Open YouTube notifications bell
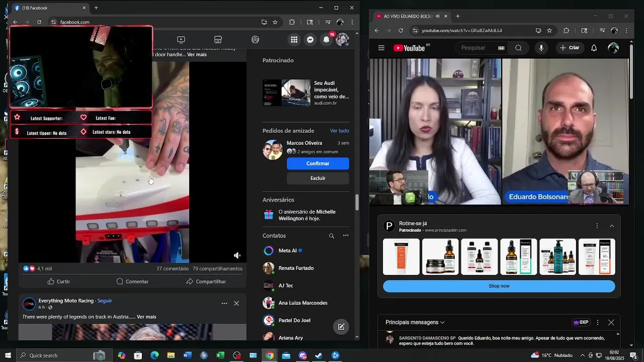Image resolution: width=644 pixels, height=362 pixels. click(594, 48)
